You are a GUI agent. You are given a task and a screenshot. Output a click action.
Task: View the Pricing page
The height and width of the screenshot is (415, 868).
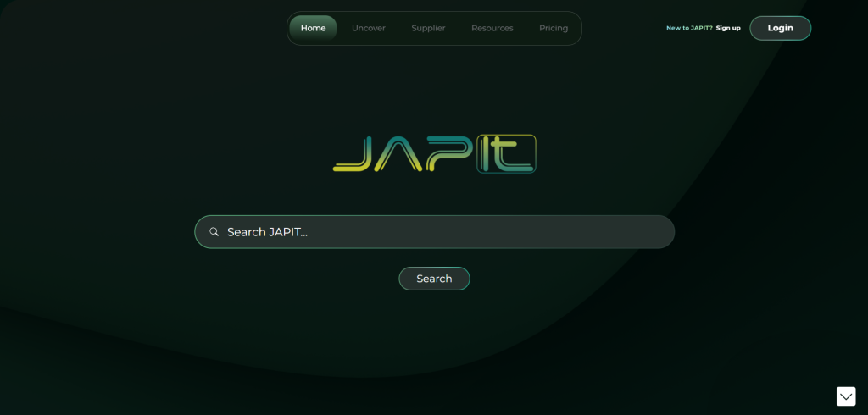[554, 28]
